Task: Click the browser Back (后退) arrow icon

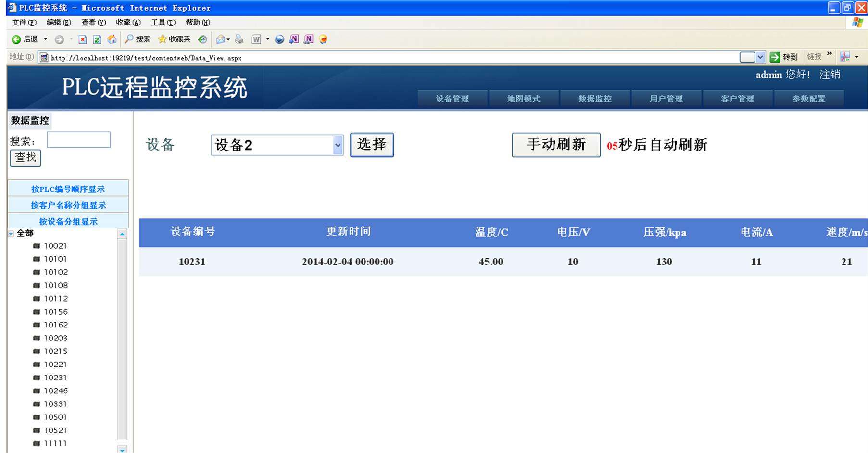Action: click(x=16, y=39)
